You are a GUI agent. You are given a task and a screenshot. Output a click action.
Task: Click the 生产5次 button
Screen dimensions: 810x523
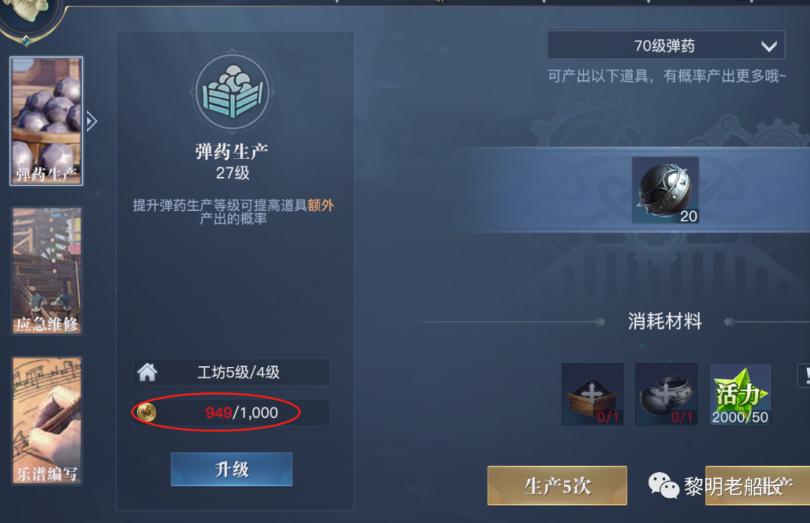click(557, 485)
